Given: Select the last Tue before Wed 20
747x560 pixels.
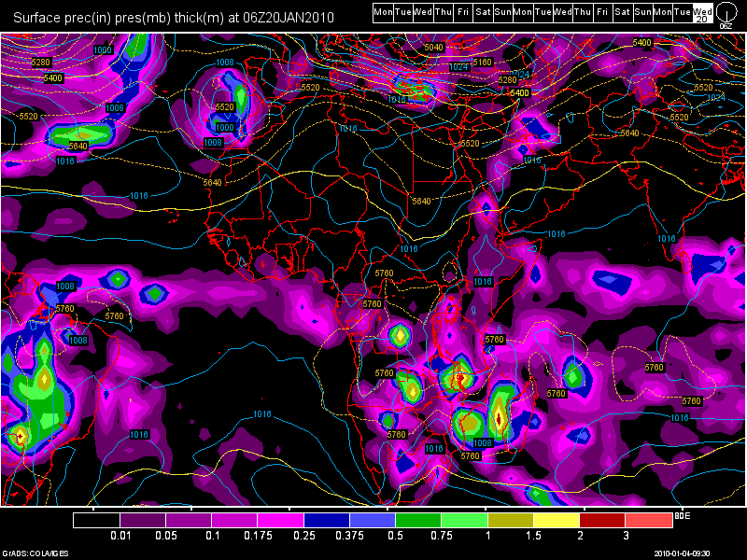Looking at the screenshot, I should (x=683, y=12).
